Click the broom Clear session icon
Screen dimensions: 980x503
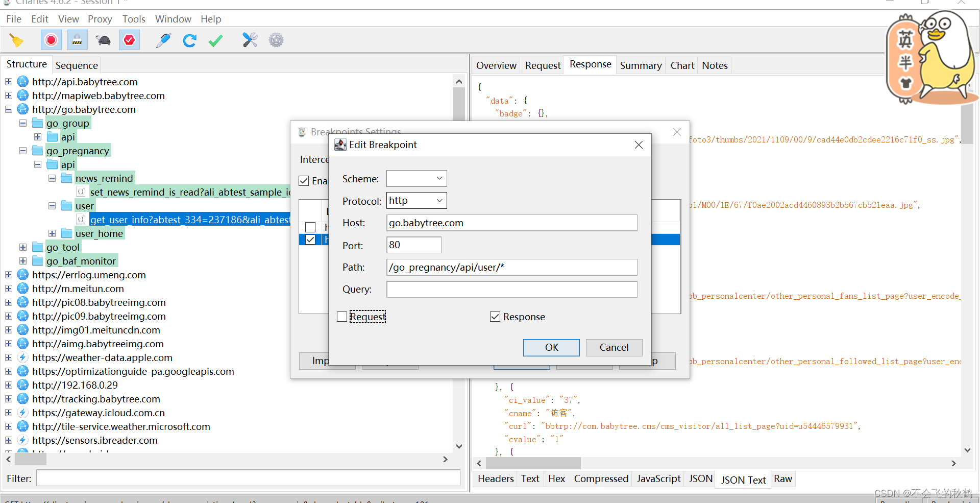click(x=16, y=40)
